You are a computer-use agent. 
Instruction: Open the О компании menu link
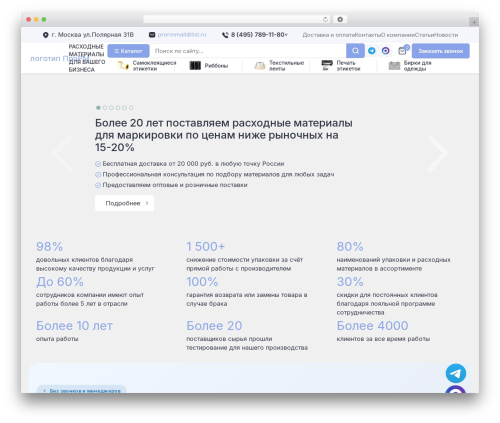click(x=398, y=35)
